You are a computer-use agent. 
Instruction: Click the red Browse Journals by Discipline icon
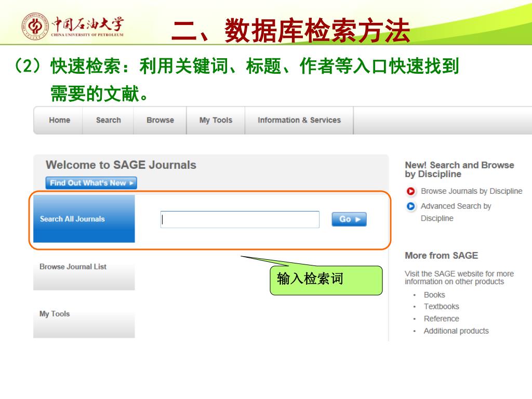[x=410, y=191]
